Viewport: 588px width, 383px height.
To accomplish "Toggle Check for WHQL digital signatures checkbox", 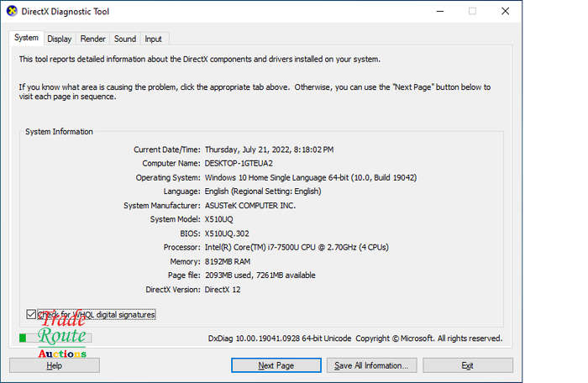I will point(31,314).
